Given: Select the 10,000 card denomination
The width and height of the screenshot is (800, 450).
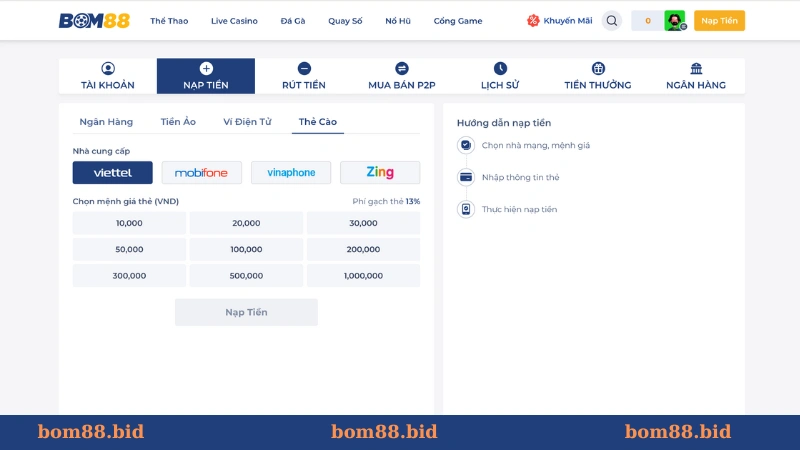Looking at the screenshot, I should pos(129,223).
